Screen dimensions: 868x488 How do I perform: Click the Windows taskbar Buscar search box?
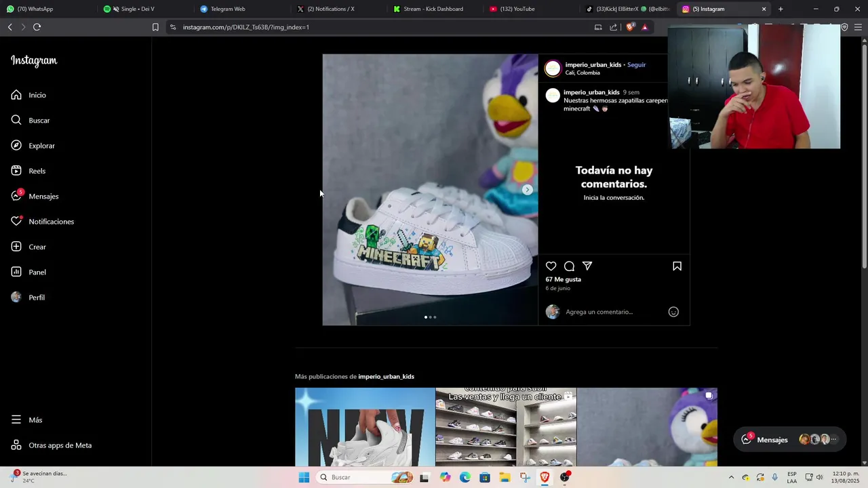(365, 477)
